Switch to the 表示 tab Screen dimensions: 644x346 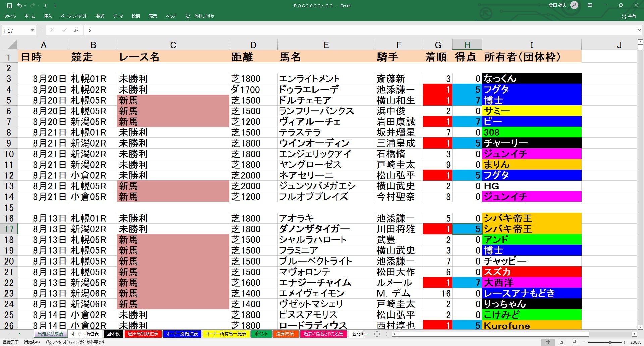coord(153,16)
